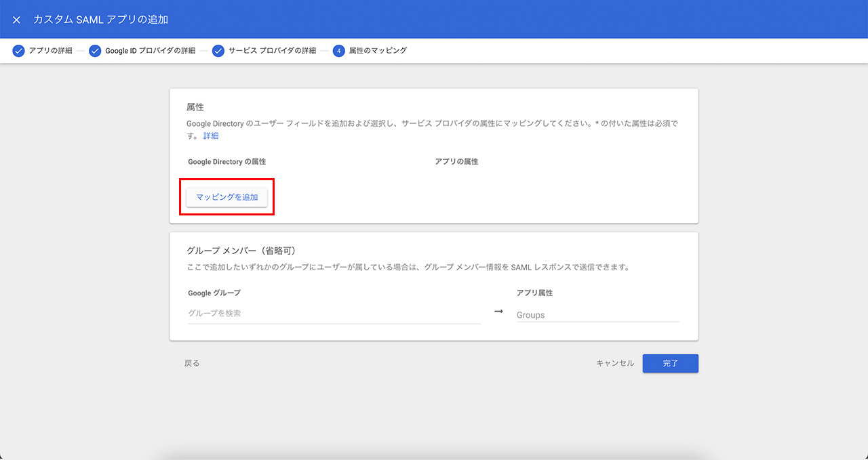Click the step 4 number circle icon
The height and width of the screenshot is (460, 868).
[x=338, y=51]
